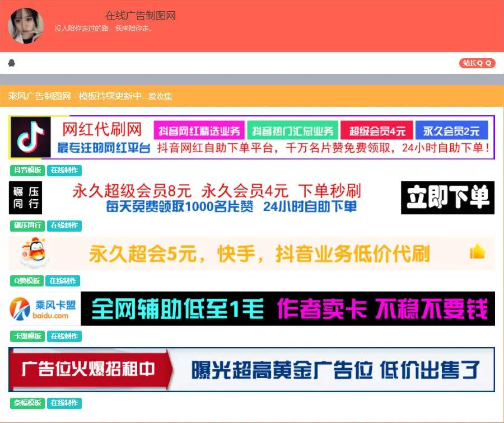Click 永久会员2元 blue label
Viewport: 504px width, 423px height.
point(451,131)
